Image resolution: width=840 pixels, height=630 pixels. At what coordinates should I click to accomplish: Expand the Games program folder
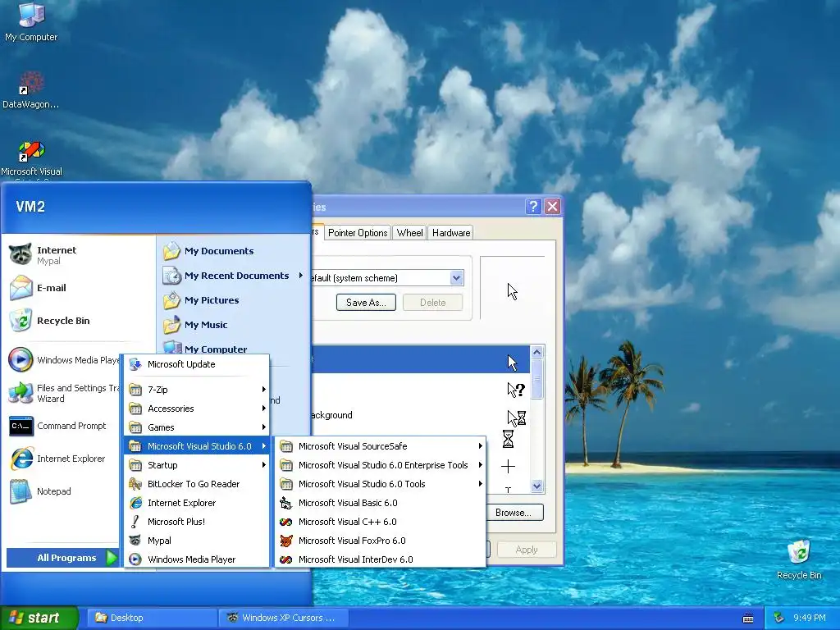tap(197, 427)
